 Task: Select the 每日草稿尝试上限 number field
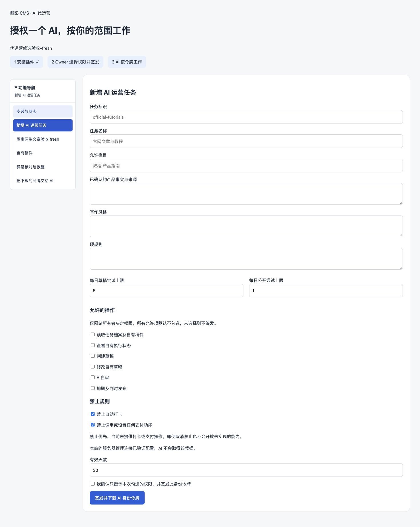click(167, 291)
